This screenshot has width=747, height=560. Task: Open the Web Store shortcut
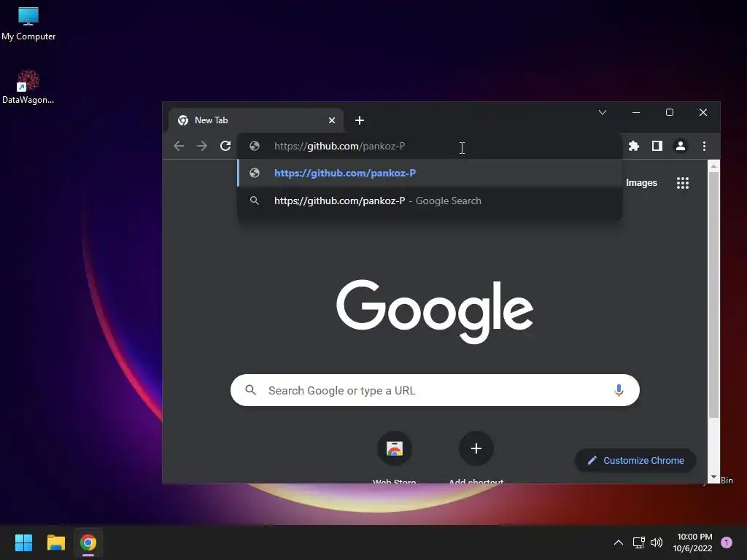(395, 448)
